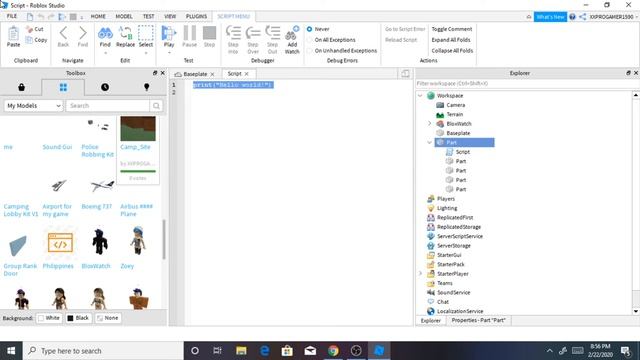Set Toolbox background to White
The image size is (640, 360).
click(x=49, y=318)
